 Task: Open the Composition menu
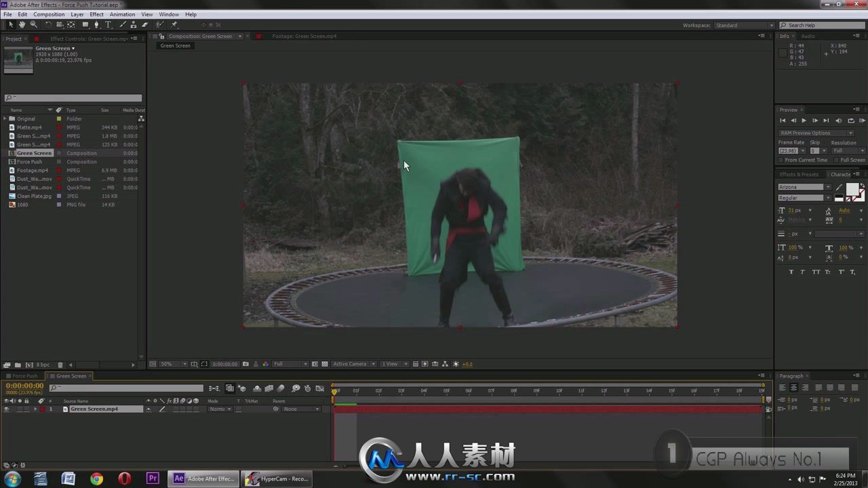click(49, 14)
